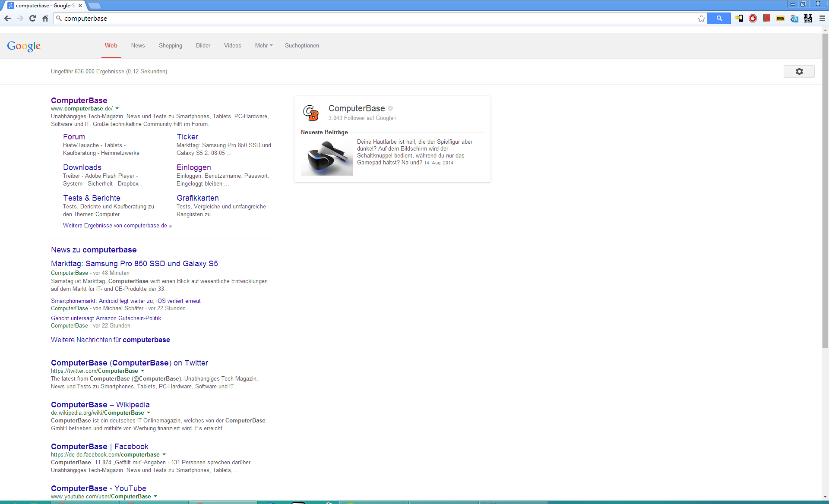
Task: Click the Adblock stop-hand extension icon
Action: click(x=753, y=18)
